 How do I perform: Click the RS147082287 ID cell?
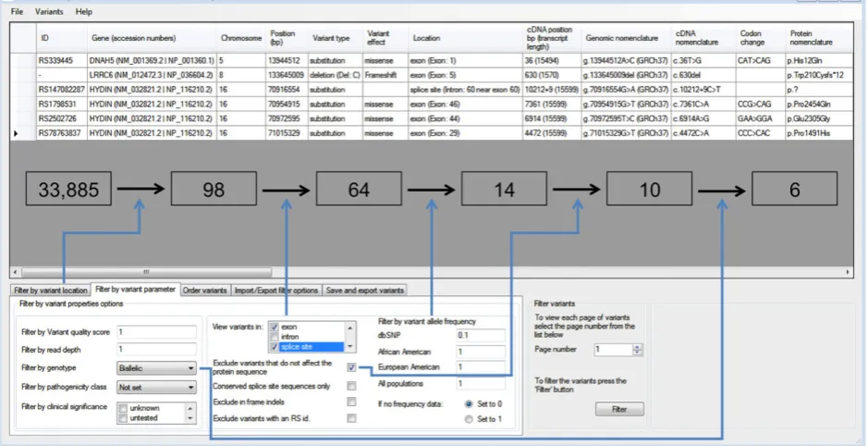click(61, 89)
